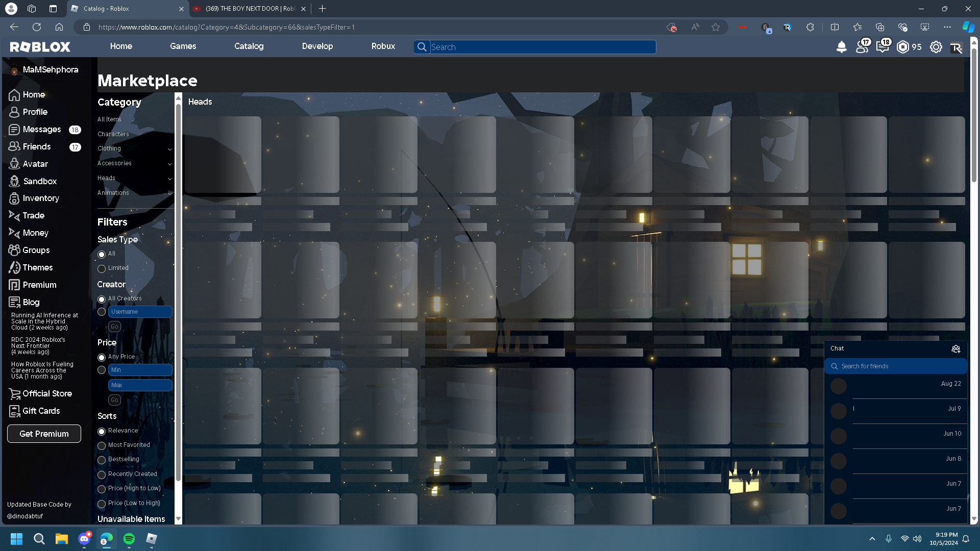Open the Trade sidebar item
This screenshot has height=551, width=980.
click(x=33, y=215)
